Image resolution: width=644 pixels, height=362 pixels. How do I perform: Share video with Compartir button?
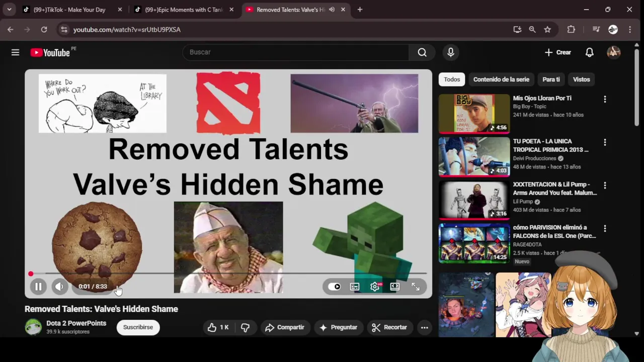(x=285, y=327)
